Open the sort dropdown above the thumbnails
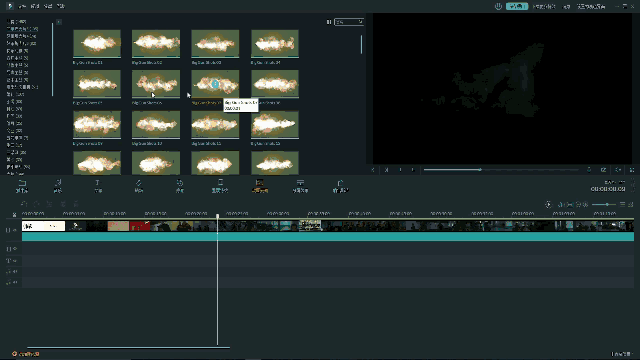640x360 pixels. click(349, 22)
